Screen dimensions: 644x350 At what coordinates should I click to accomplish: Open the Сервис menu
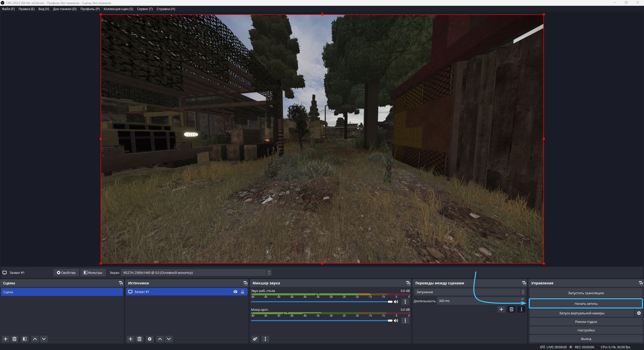(x=145, y=9)
